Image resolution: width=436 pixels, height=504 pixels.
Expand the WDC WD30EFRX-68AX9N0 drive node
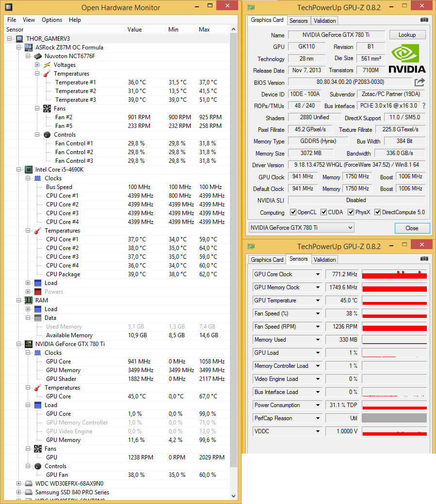(x=18, y=484)
